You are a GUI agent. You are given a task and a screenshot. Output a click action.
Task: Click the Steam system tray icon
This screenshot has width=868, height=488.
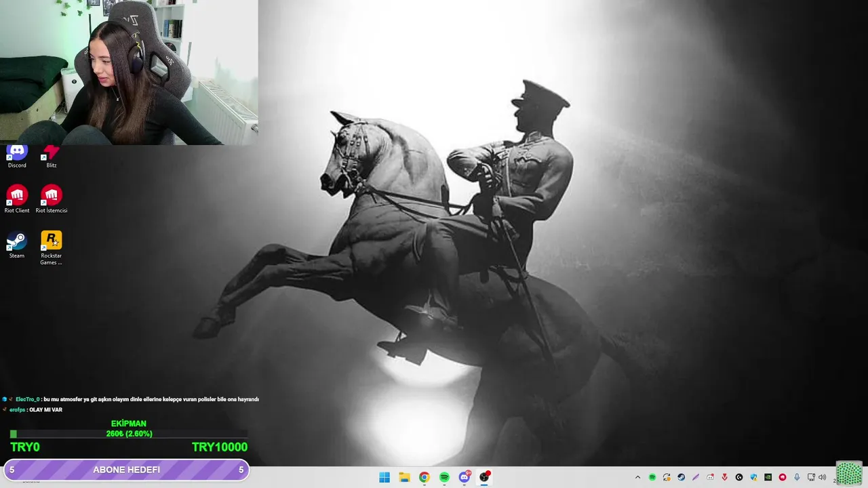coord(681,477)
